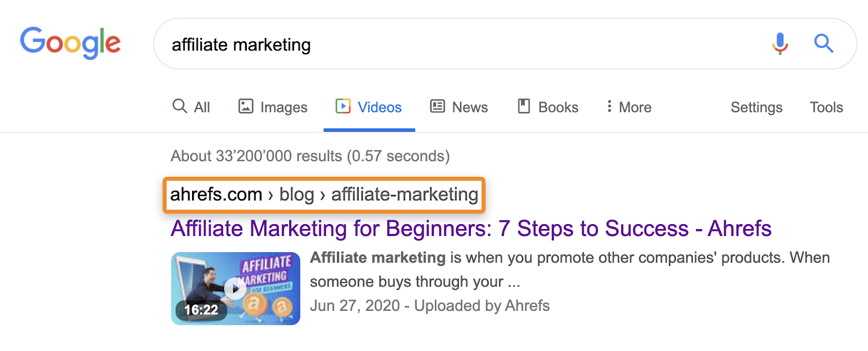This screenshot has height=351, width=868.
Task: Click the Videos play icon
Action: [343, 107]
